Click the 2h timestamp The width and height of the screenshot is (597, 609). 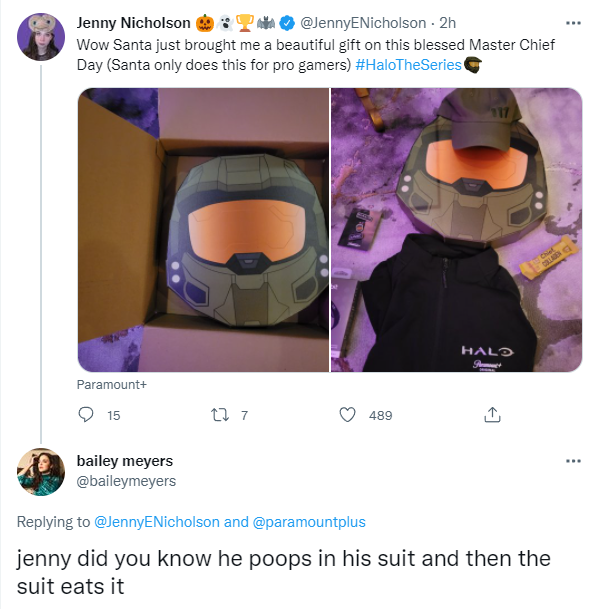tap(447, 23)
